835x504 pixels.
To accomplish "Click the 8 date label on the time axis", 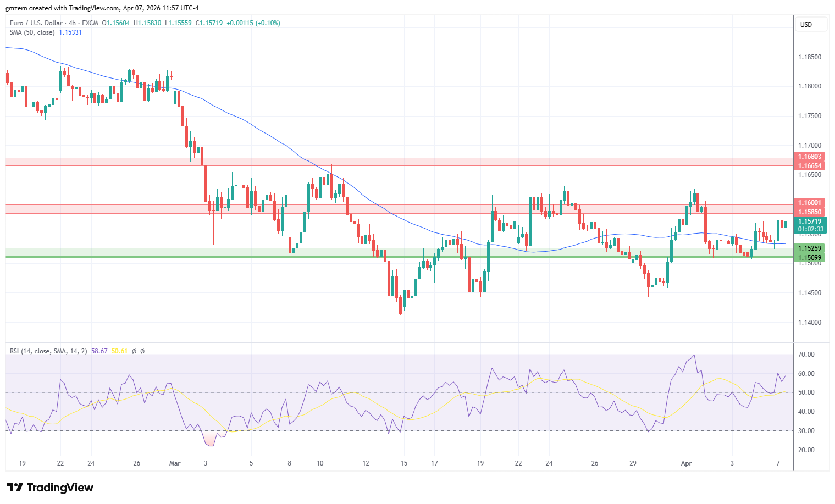I will 289,463.
